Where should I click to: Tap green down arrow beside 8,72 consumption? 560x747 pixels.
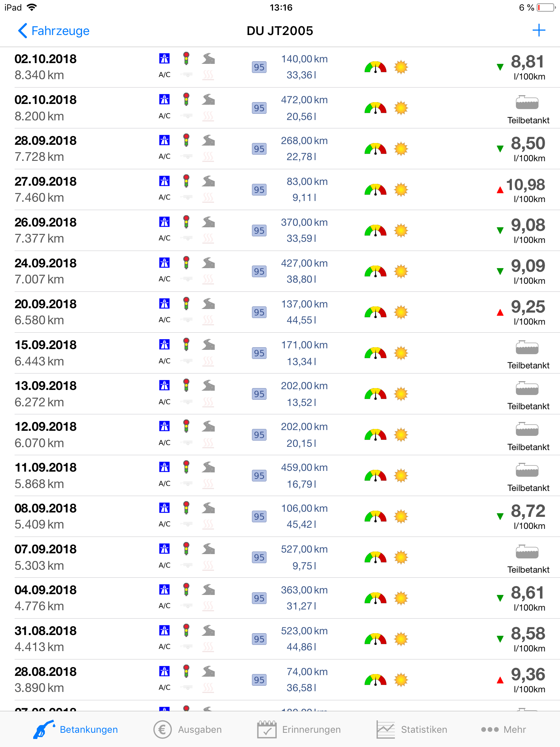click(x=500, y=516)
